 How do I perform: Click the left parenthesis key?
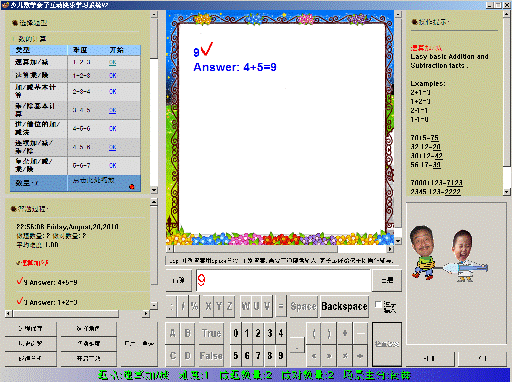(314, 333)
